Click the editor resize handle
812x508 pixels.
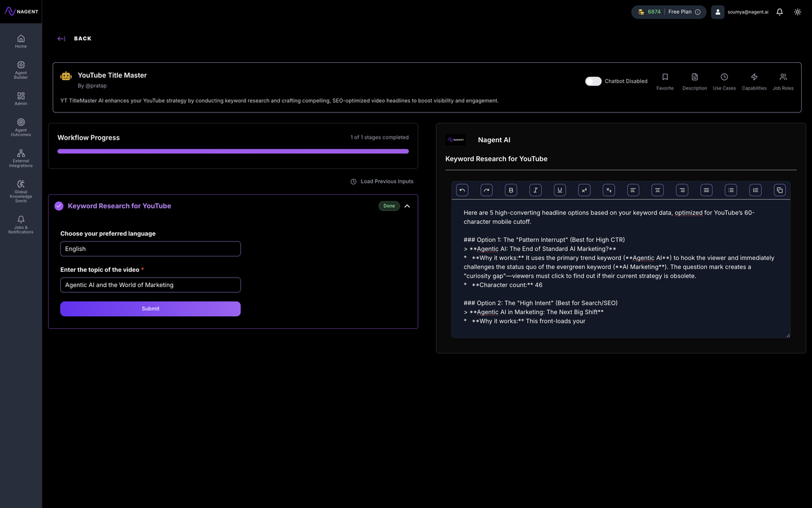(788, 335)
